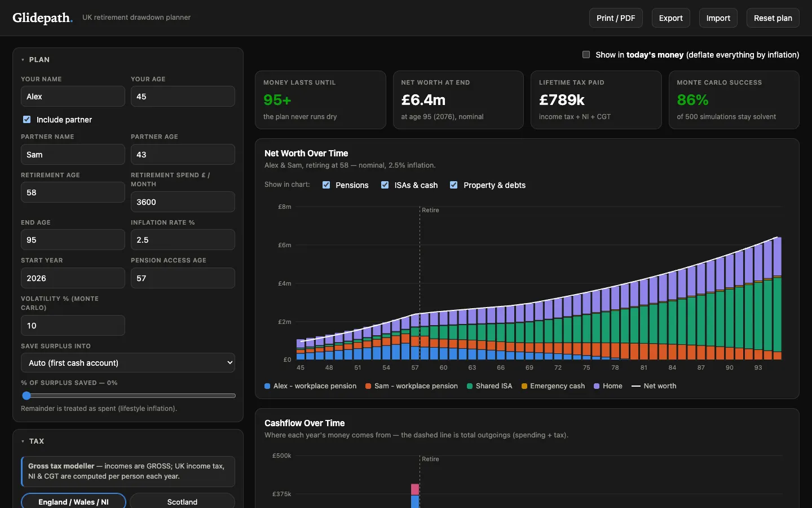Click the £789k lifetime tax value
The width and height of the screenshot is (812, 508).
562,100
